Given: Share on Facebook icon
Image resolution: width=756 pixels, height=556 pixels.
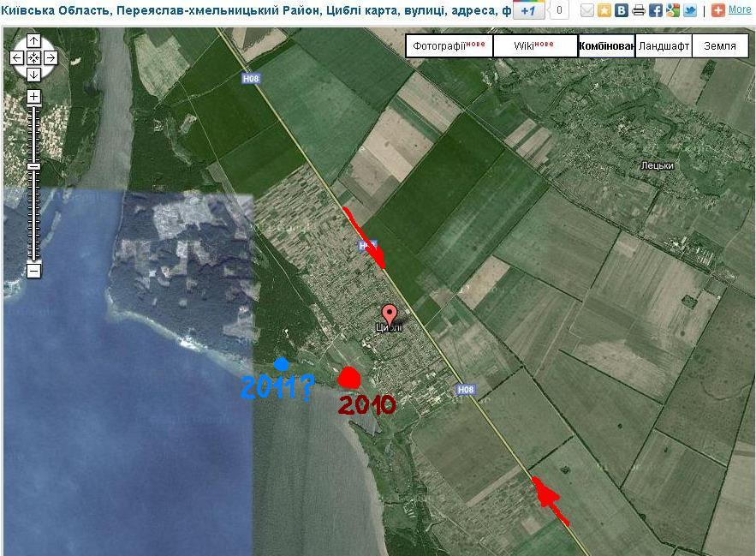Looking at the screenshot, I should [655, 10].
